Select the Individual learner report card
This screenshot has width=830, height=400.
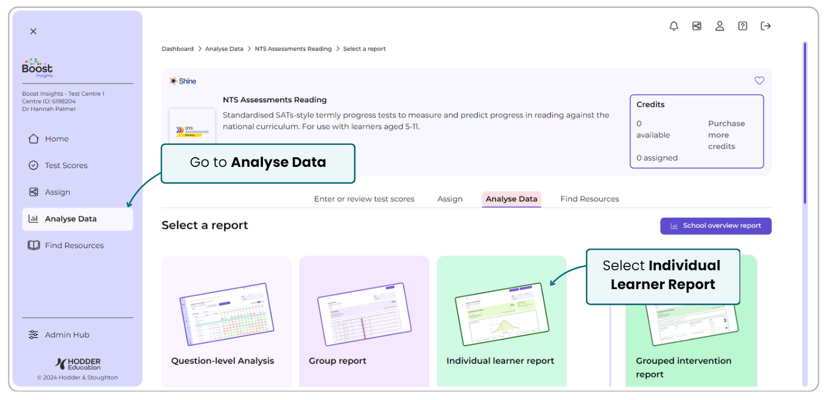(501, 322)
